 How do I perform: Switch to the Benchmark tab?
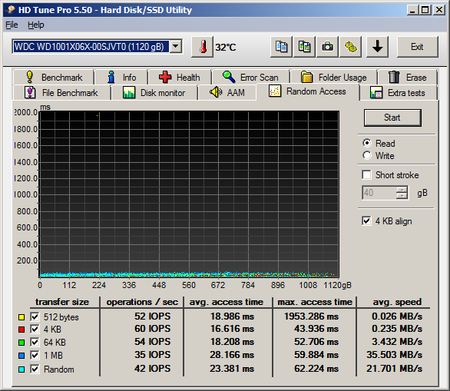click(x=54, y=77)
